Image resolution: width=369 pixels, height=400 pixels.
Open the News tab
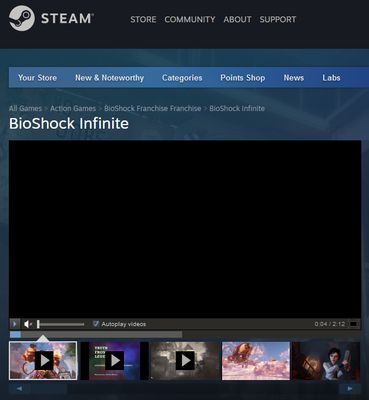tap(294, 78)
